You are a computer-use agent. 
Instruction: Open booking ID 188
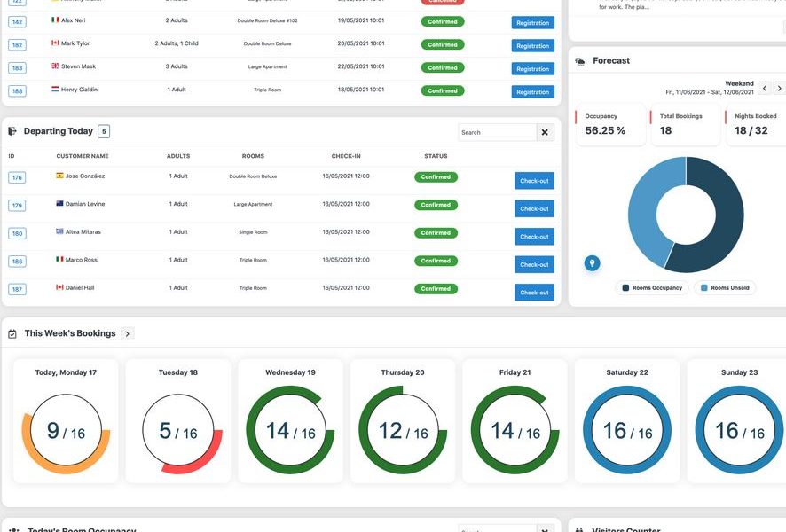point(17,91)
